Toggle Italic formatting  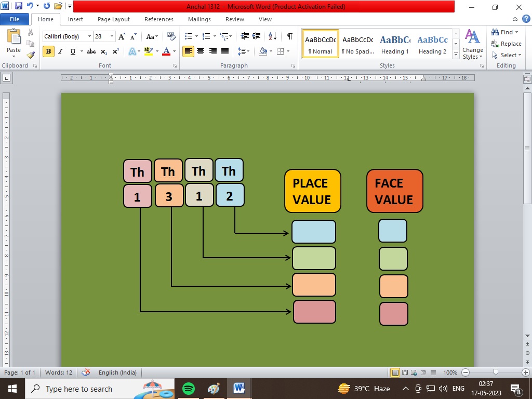(x=60, y=51)
